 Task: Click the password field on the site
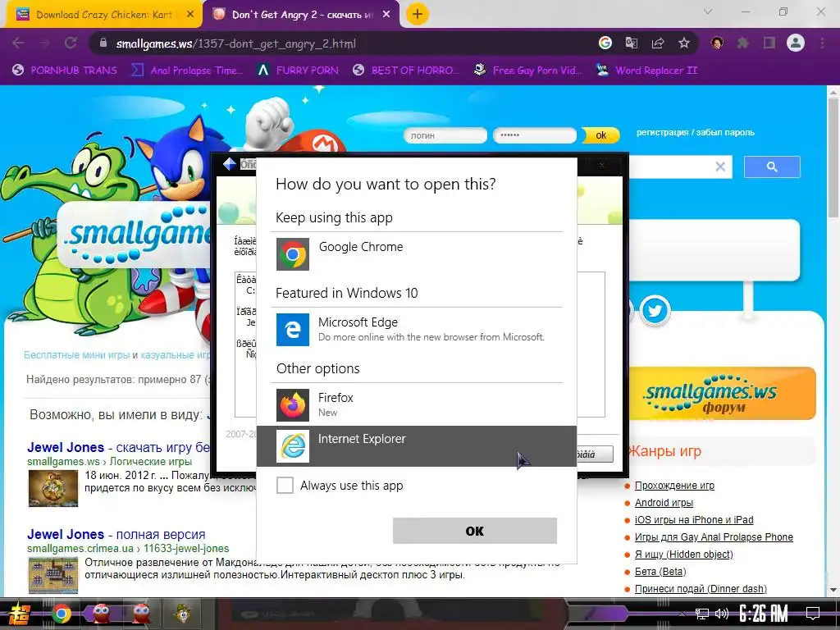click(535, 135)
